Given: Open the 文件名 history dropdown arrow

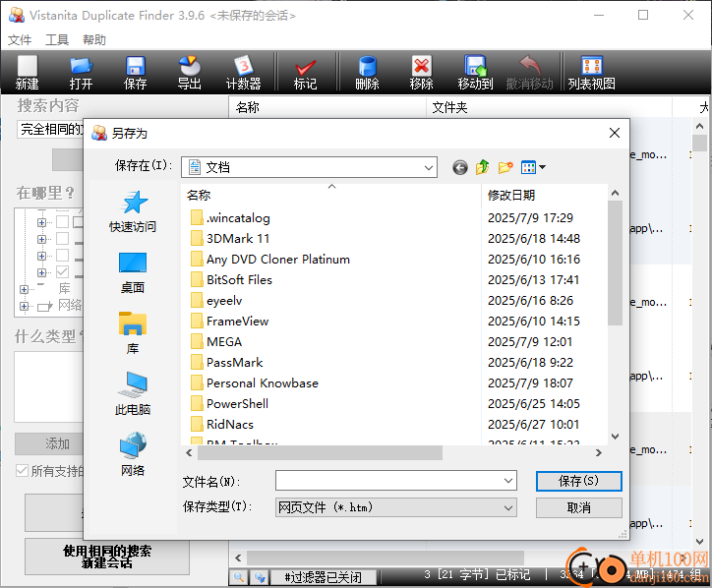Looking at the screenshot, I should click(x=508, y=481).
